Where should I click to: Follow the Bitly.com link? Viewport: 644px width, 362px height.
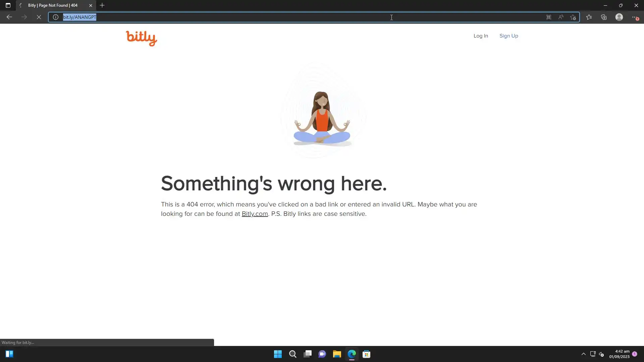coord(255,214)
